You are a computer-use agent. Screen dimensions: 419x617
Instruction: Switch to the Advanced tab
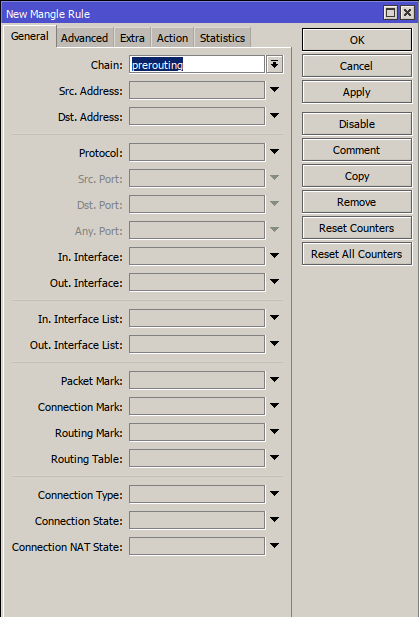click(x=84, y=38)
